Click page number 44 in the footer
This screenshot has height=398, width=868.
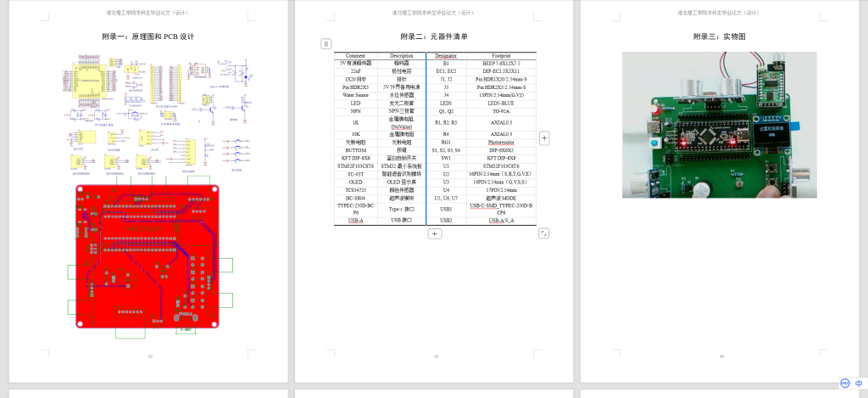click(721, 356)
